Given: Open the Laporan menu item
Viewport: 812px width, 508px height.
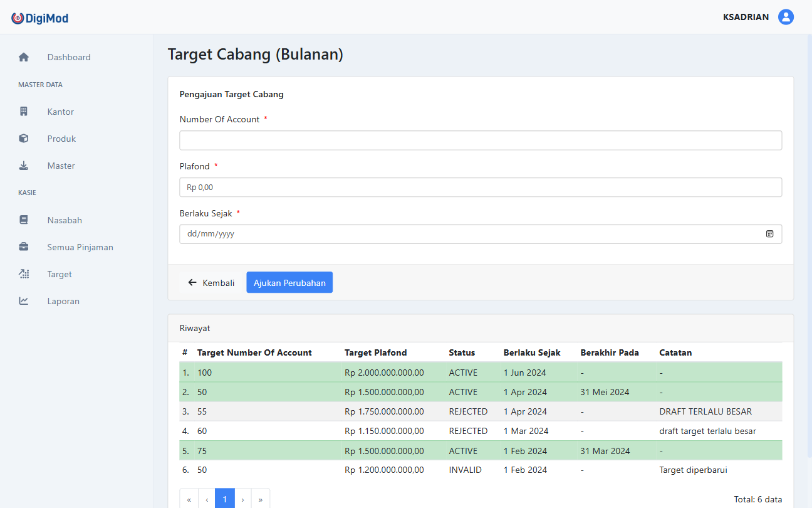Looking at the screenshot, I should (x=63, y=301).
